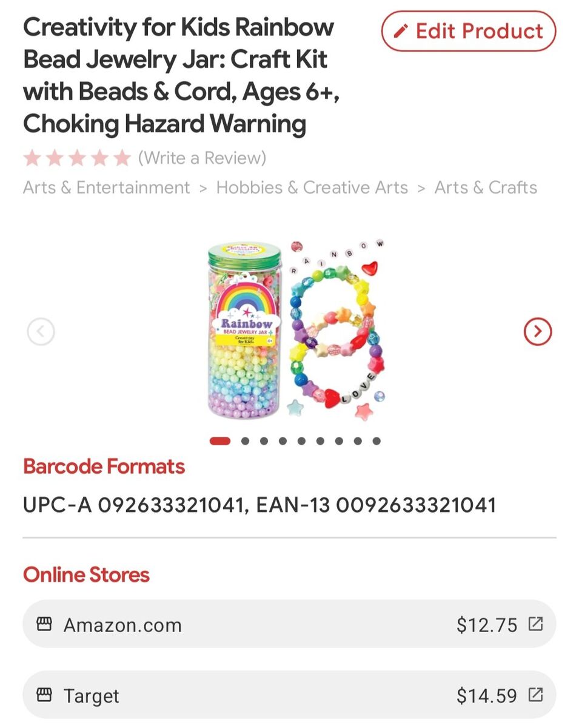Go to next product image arrow
The width and height of the screenshot is (579, 728).
pyautogui.click(x=537, y=331)
